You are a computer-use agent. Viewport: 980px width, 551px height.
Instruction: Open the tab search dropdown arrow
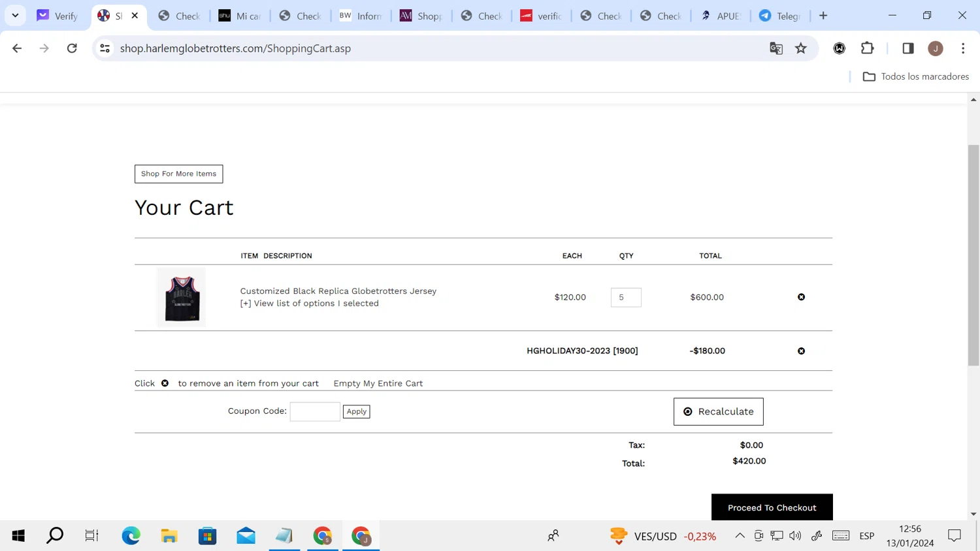[x=15, y=16]
